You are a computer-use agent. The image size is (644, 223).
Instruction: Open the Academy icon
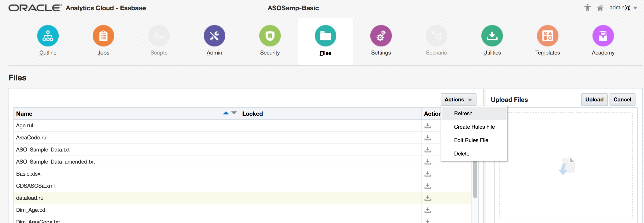point(603,36)
